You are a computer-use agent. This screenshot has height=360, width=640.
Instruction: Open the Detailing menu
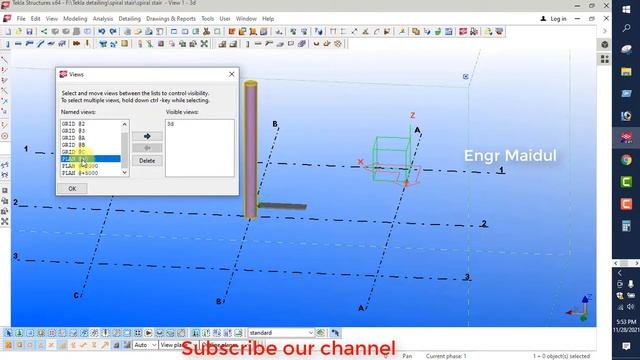coord(129,19)
